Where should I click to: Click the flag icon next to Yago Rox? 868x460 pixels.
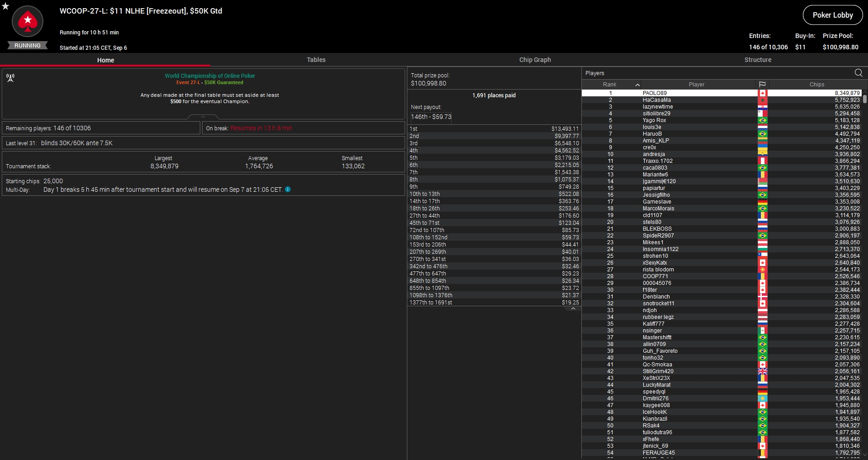pos(763,120)
